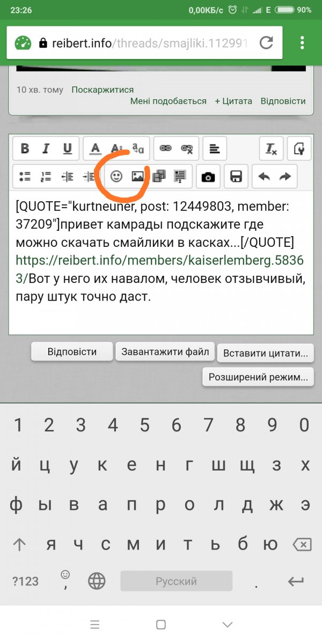Click the Мені подобається link
This screenshot has height=644, width=322.
point(168,101)
